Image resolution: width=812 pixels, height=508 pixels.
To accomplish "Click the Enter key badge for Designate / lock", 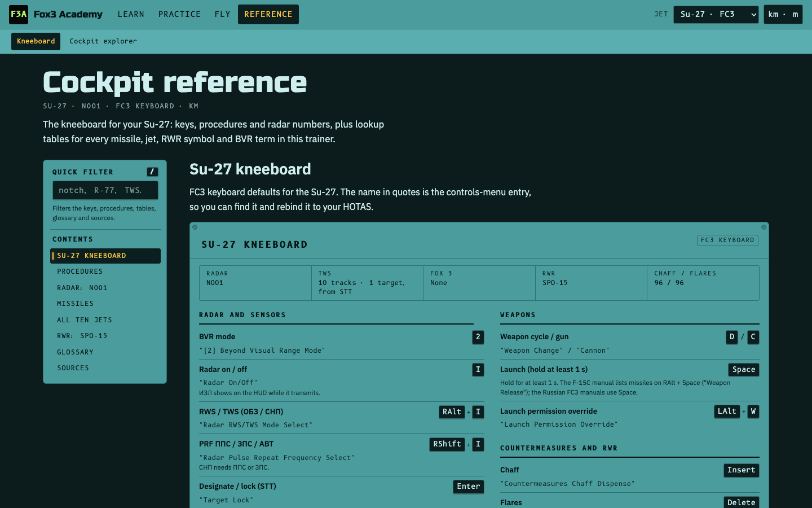I will (x=469, y=487).
